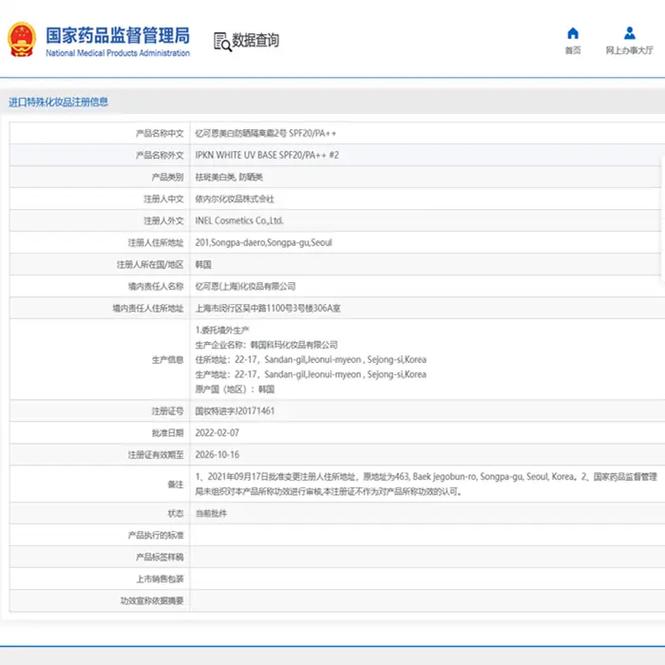Click the 原产国（地区）：韩国 line
This screenshot has width=665, height=665.
(x=235, y=389)
